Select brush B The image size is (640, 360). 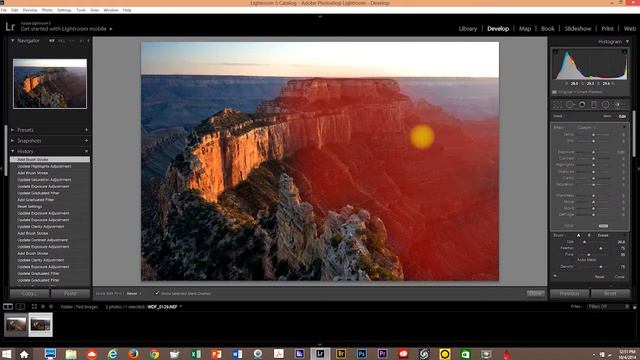[589, 235]
